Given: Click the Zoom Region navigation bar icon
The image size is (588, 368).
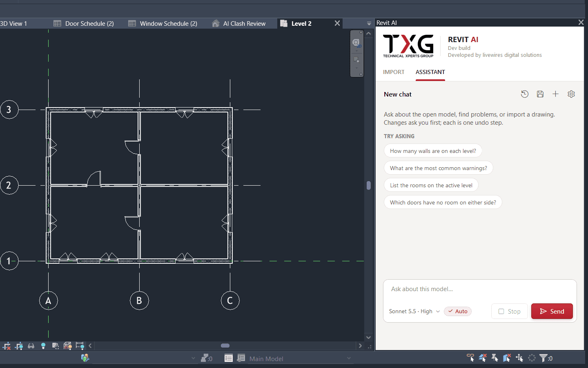Looking at the screenshot, I should [x=356, y=60].
